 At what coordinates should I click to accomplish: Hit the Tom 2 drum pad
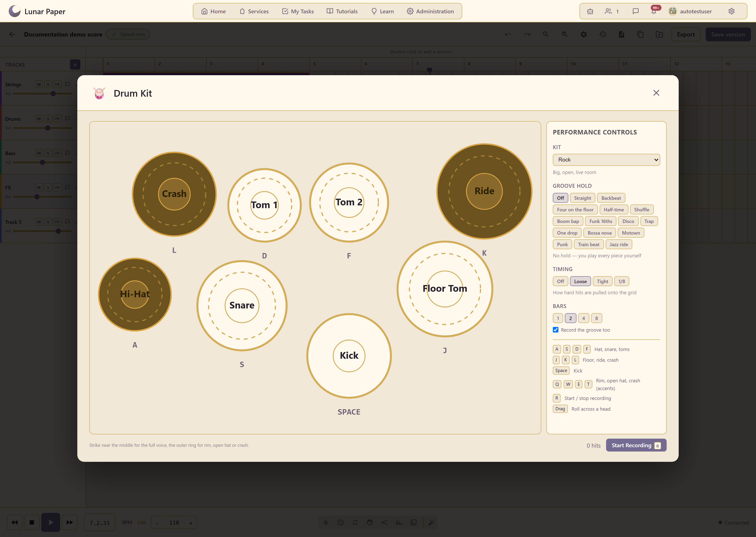(349, 202)
